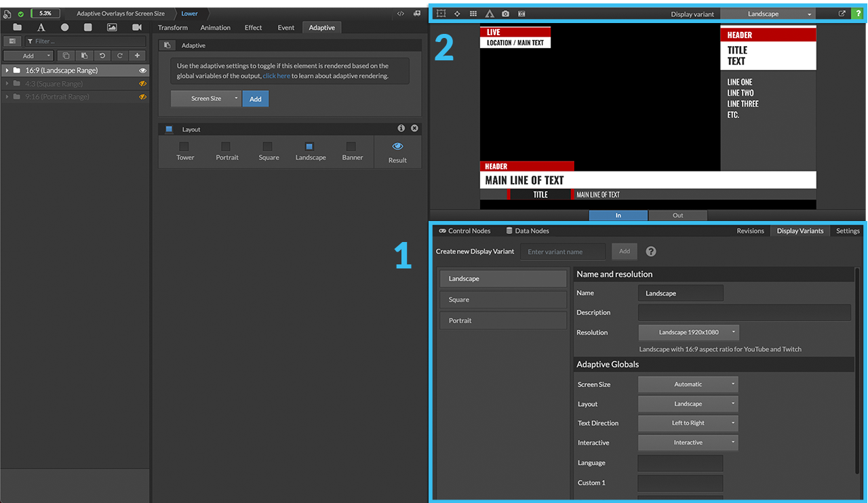Switch to the Animation tab

216,28
